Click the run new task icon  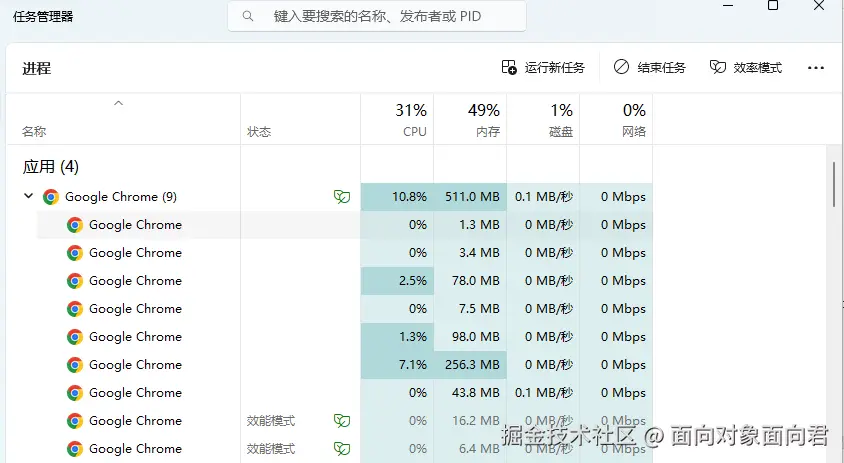(509, 67)
